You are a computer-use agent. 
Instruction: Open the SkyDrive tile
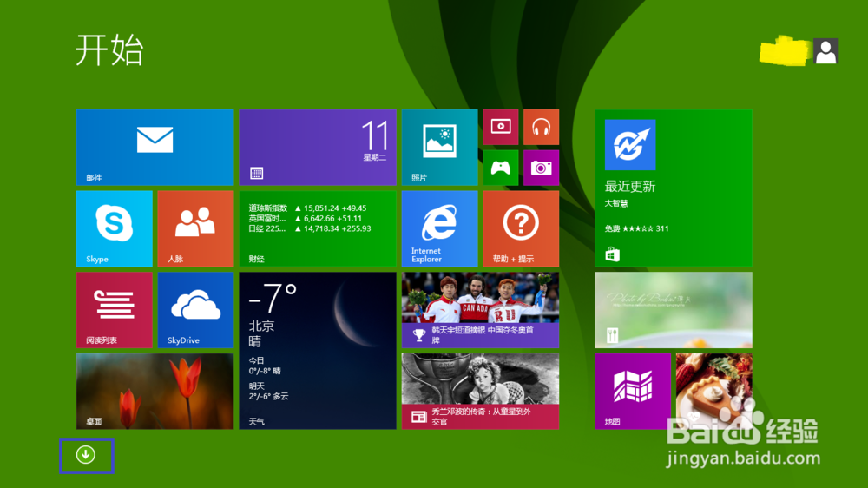coord(195,310)
